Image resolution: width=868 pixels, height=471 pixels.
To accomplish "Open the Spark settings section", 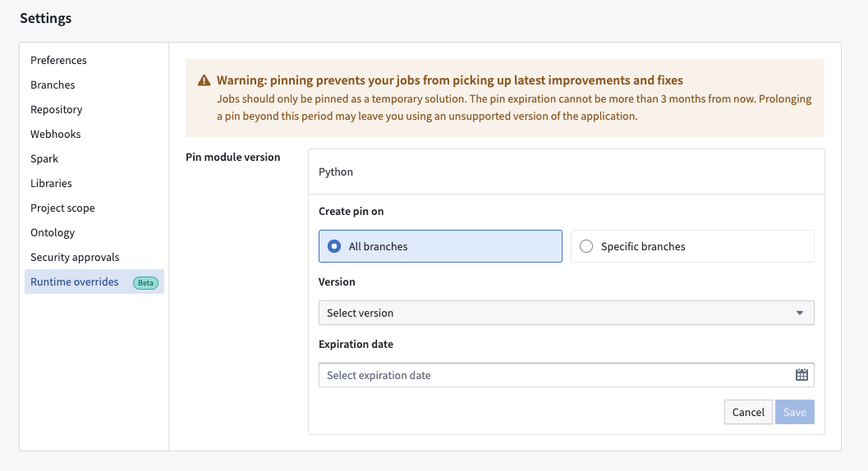I will (x=44, y=158).
